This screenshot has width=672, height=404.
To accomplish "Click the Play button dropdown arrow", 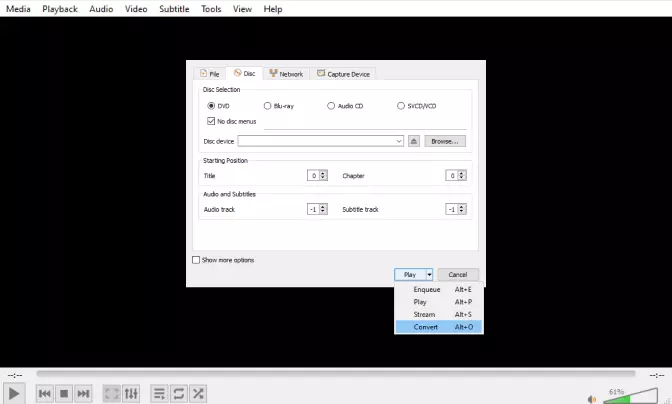I will click(429, 274).
